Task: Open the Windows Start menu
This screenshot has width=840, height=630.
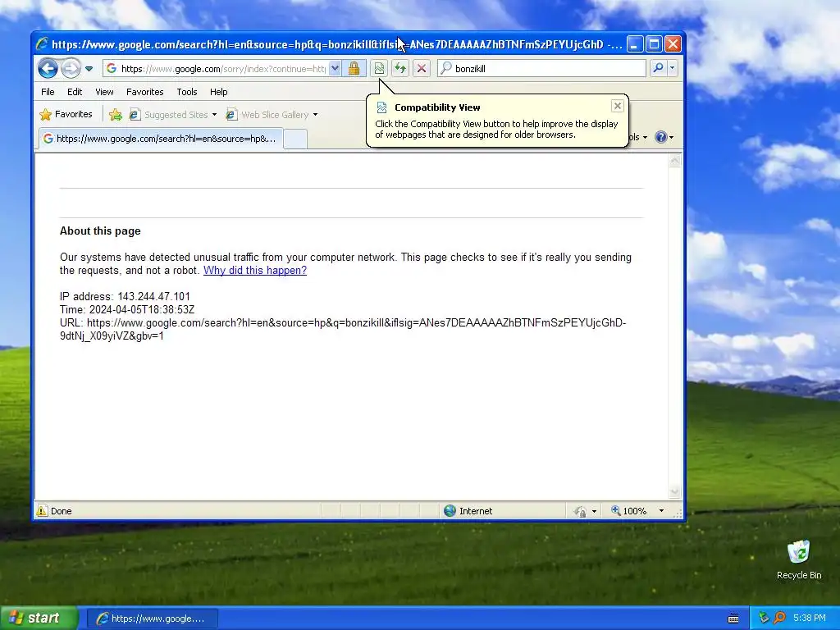Action: pyautogui.click(x=39, y=619)
